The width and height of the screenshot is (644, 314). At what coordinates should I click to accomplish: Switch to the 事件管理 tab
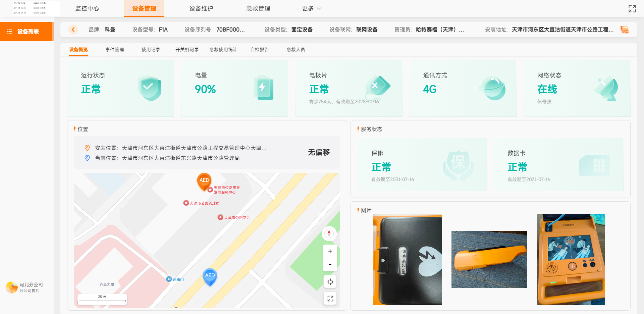point(115,50)
